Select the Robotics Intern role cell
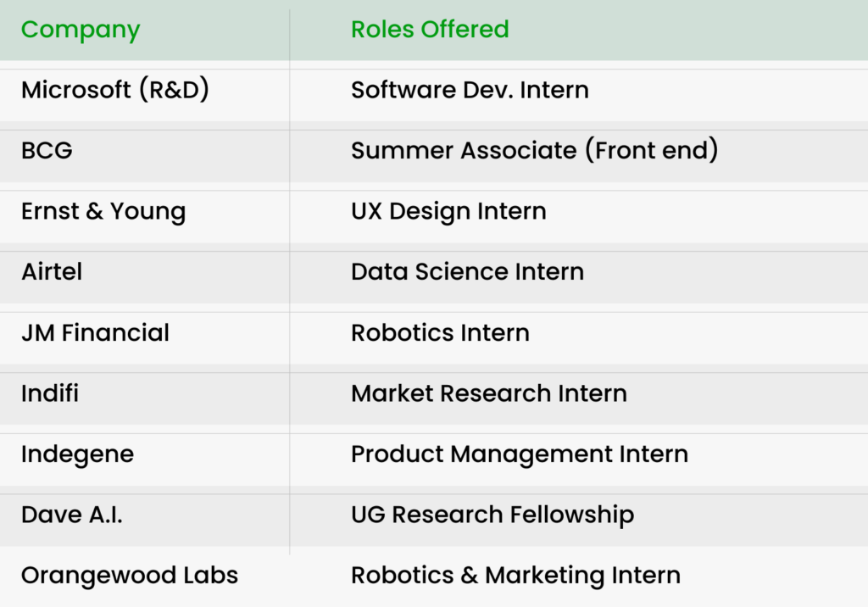 (x=441, y=333)
